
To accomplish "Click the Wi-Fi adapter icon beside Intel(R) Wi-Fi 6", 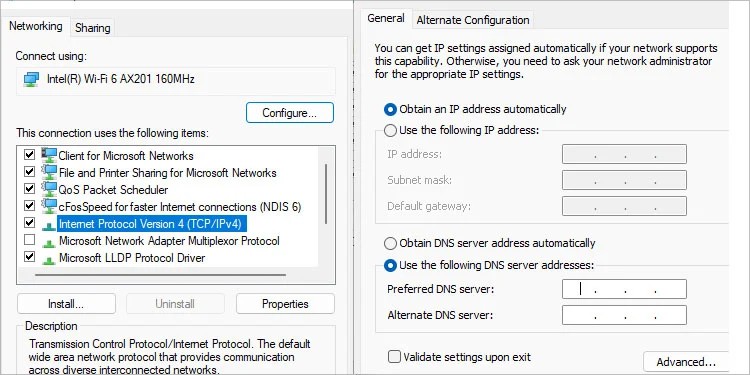I will (x=32, y=79).
